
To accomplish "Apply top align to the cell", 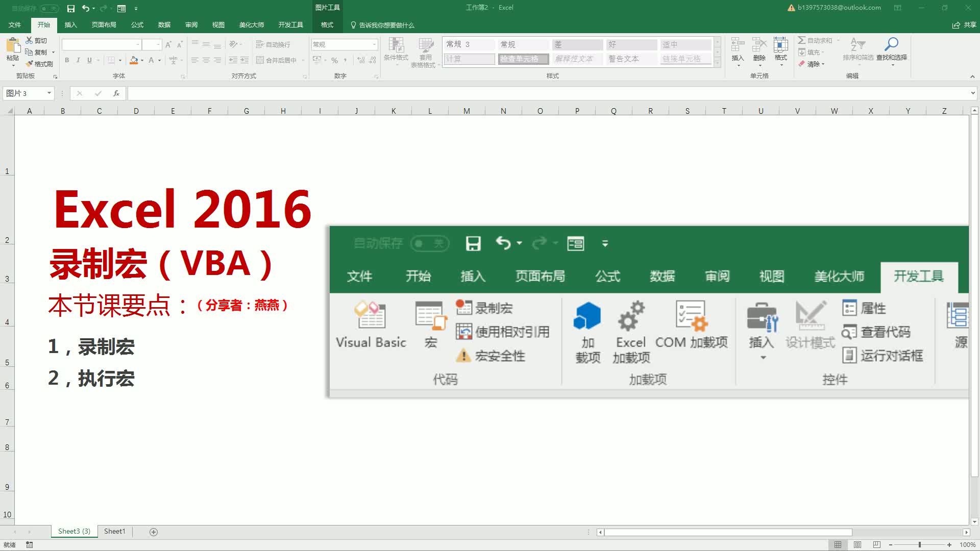I will [195, 44].
